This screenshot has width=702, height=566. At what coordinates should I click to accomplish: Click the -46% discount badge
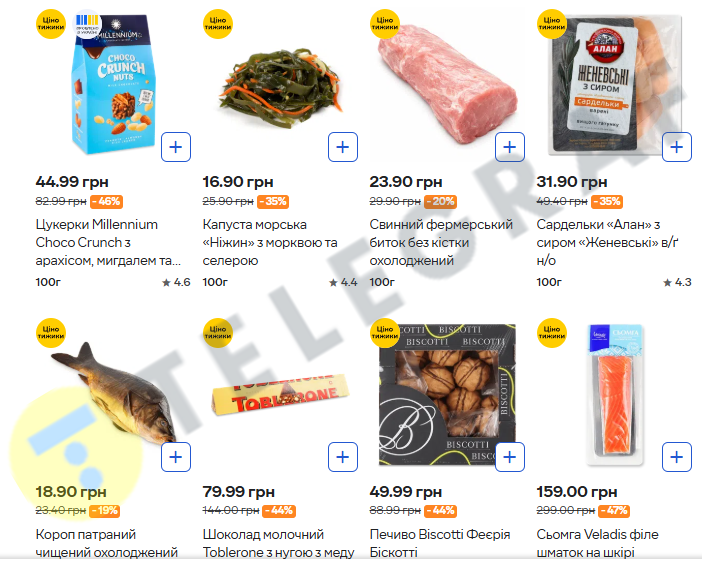point(106,202)
